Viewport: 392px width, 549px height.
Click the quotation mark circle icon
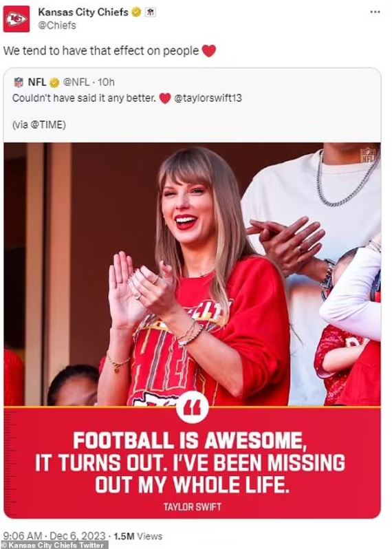[192, 407]
